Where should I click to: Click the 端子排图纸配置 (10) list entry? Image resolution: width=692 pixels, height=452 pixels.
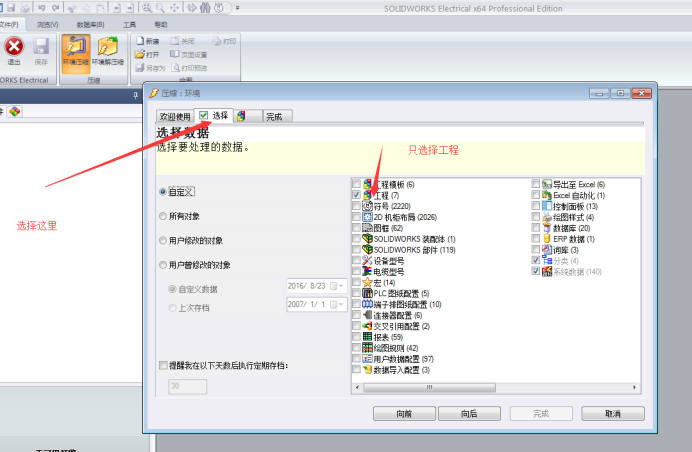click(407, 304)
